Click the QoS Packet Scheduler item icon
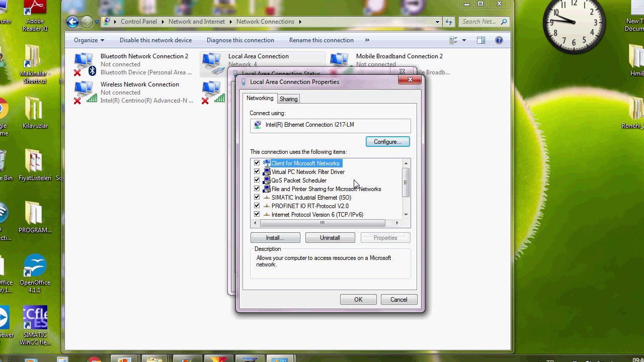 267,180
